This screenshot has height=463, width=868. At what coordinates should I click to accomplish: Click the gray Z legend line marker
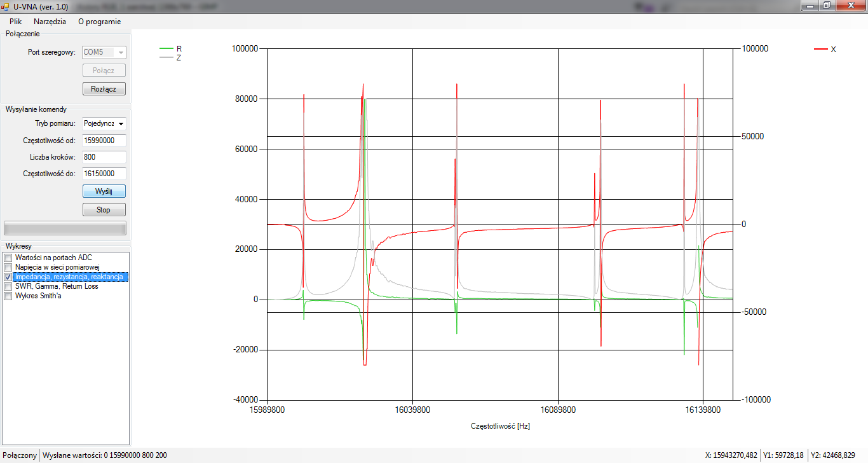point(166,57)
